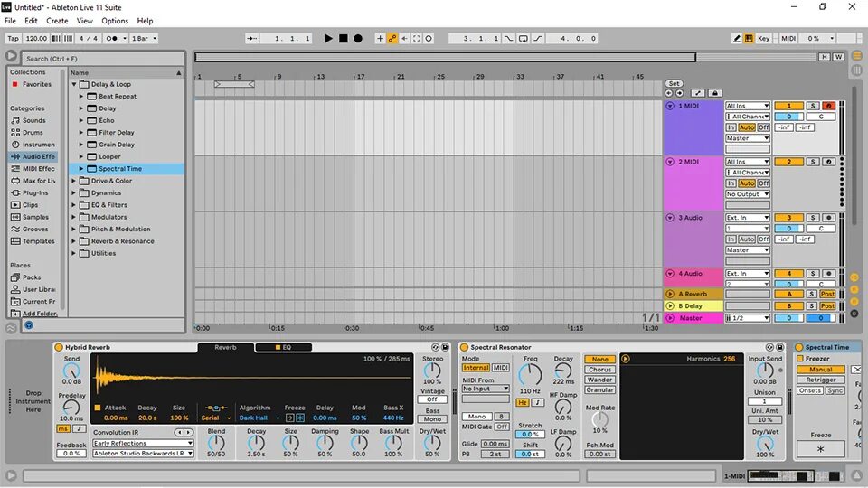This screenshot has width=868, height=488.
Task: Select Instruments category in browser
Action: tap(33, 145)
